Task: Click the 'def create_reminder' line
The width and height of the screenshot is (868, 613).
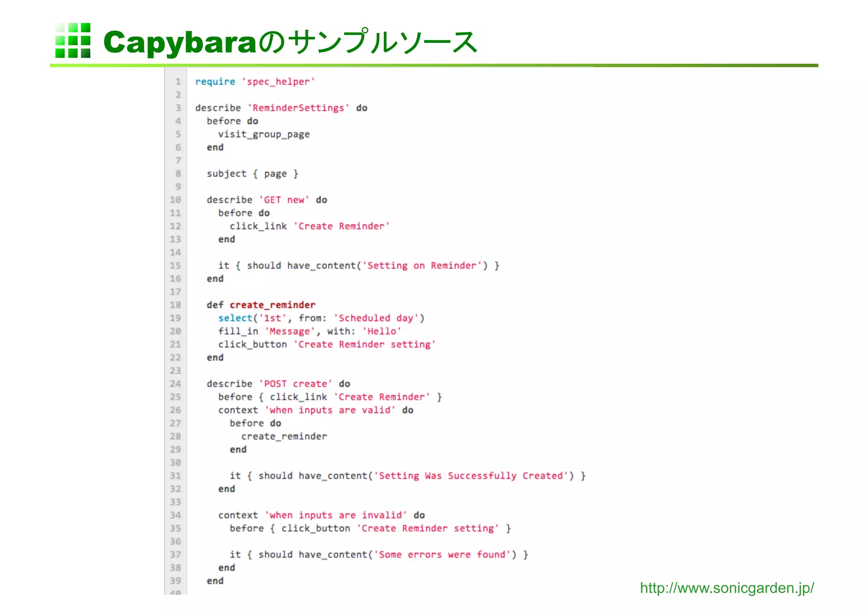Action: pos(261,305)
